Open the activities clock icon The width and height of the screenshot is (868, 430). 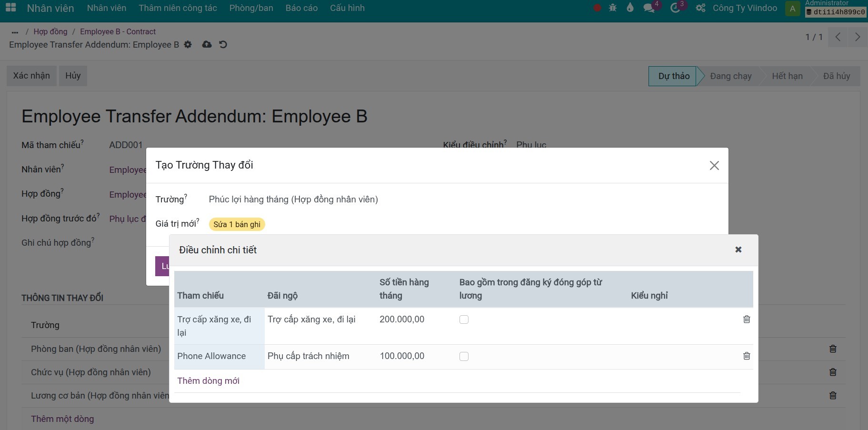point(675,8)
